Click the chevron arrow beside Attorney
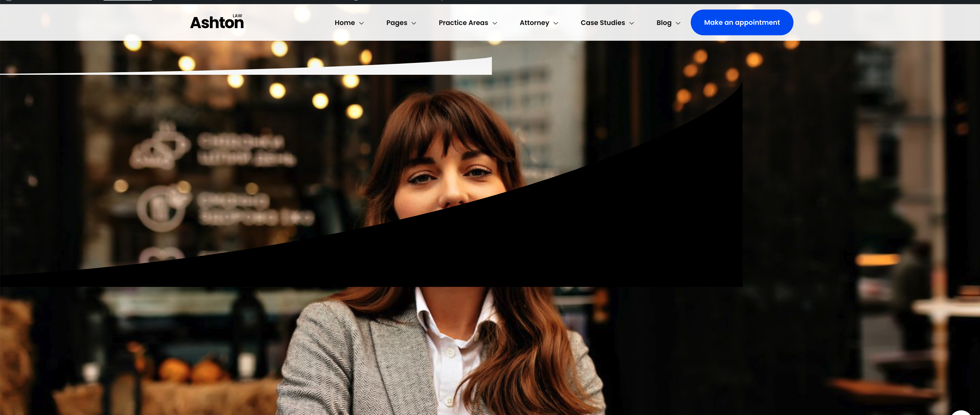Screen dimensions: 980x415 point(556,23)
